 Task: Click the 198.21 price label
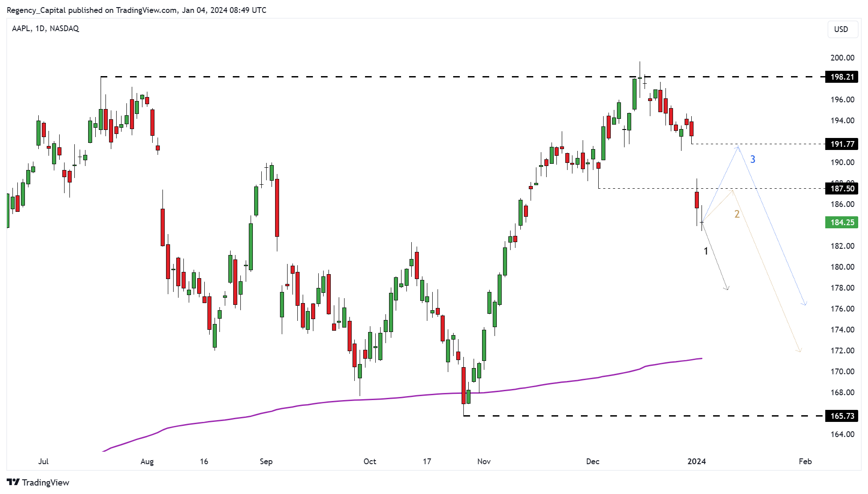point(842,77)
